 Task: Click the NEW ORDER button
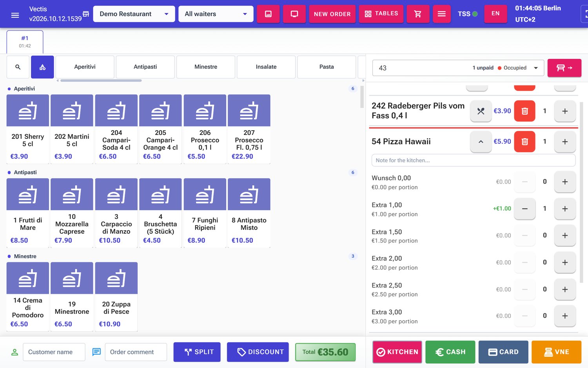pyautogui.click(x=332, y=14)
